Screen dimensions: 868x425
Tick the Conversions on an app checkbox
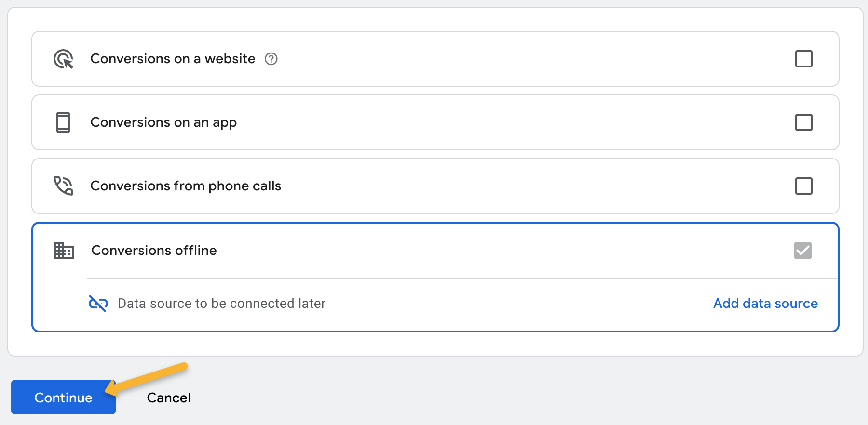pyautogui.click(x=803, y=122)
